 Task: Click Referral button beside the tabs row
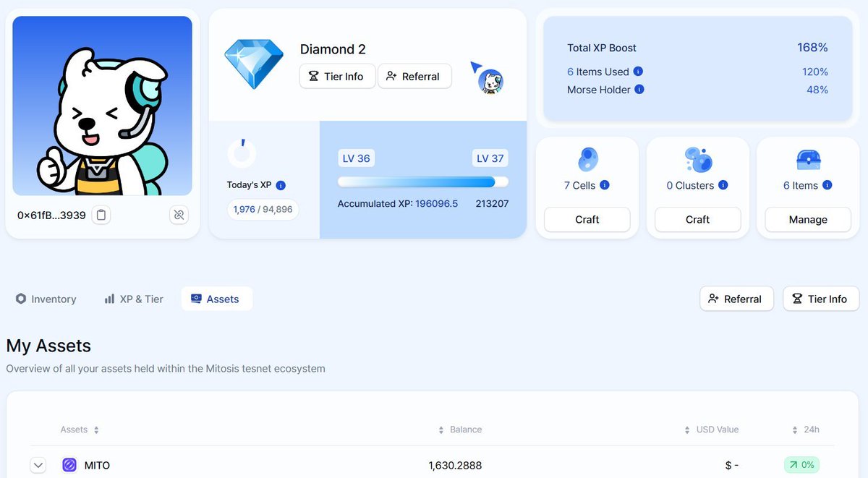click(736, 299)
